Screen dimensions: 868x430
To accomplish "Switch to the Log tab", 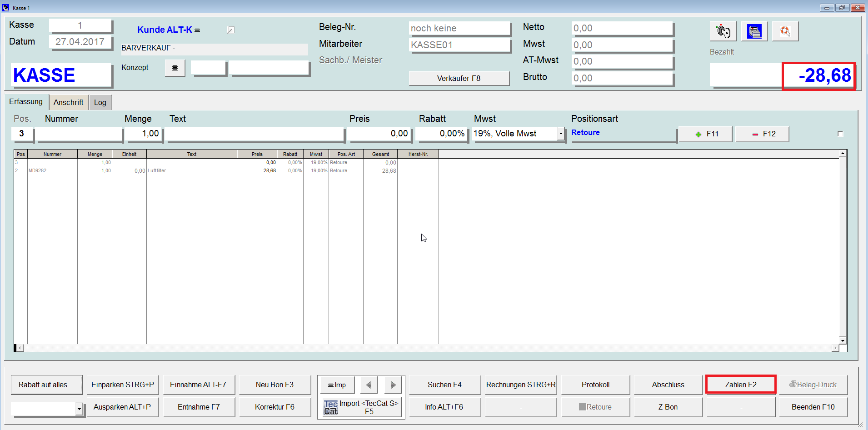I will click(100, 102).
